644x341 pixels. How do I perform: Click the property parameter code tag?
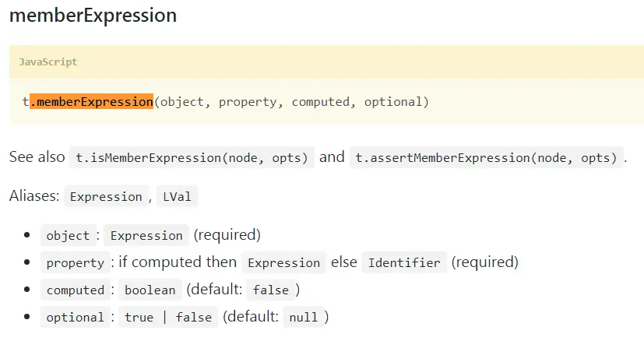(76, 262)
